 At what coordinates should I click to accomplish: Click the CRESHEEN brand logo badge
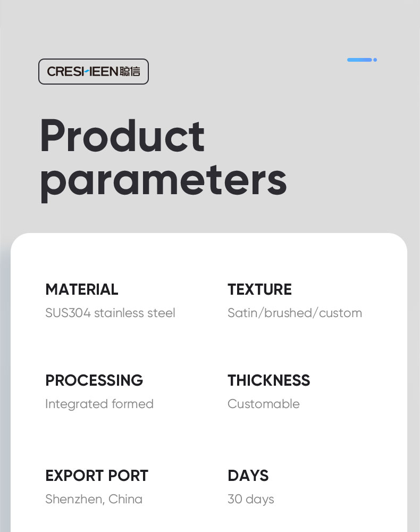tap(93, 72)
